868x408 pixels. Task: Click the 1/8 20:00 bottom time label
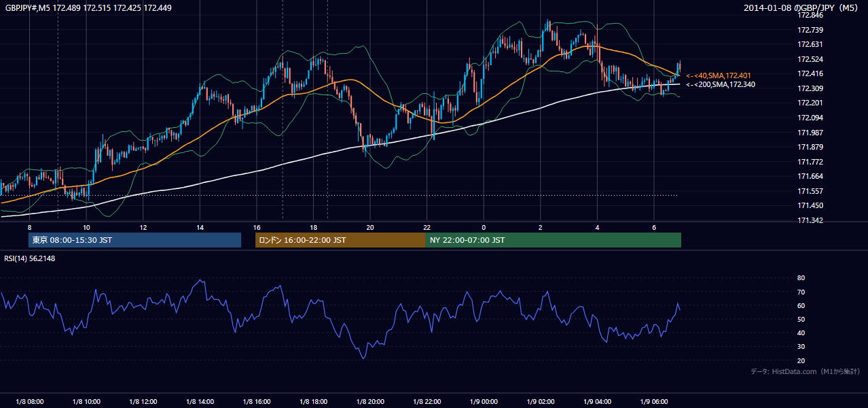[370, 402]
